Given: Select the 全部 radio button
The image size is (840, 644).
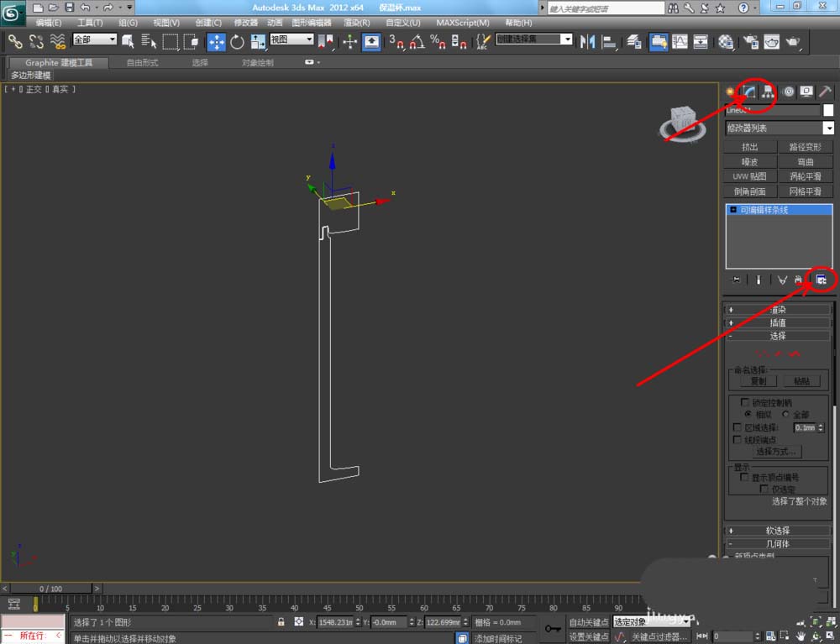Looking at the screenshot, I should tap(786, 415).
